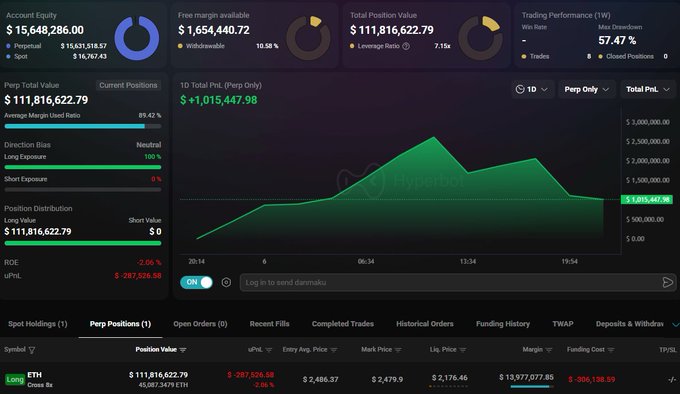Click Funding Cost value $-306,138.59
The width and height of the screenshot is (680, 394).
592,380
